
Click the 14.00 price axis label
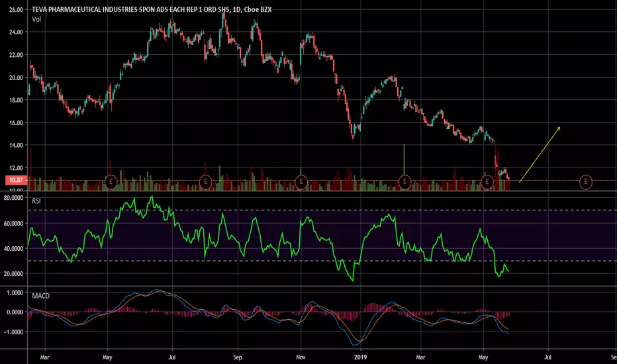pos(16,145)
